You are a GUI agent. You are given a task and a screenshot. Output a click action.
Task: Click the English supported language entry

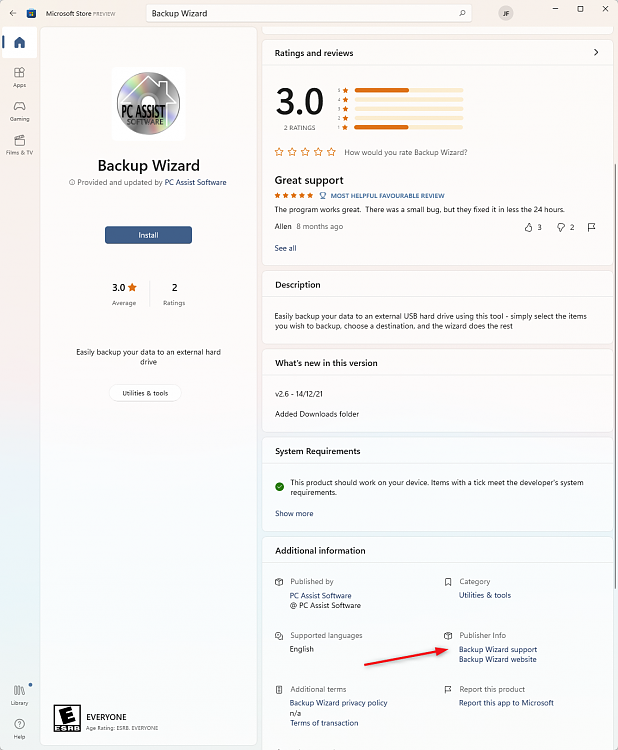click(302, 649)
